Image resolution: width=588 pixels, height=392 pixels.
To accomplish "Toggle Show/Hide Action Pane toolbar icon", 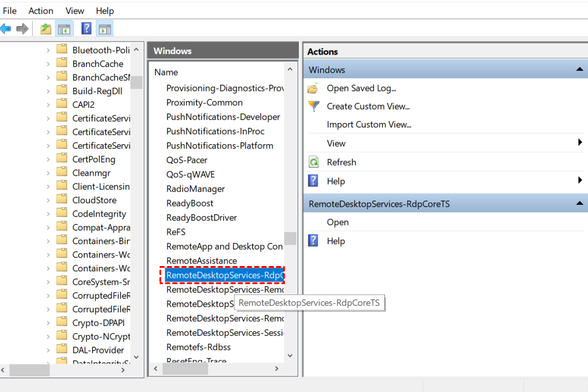I will (104, 28).
